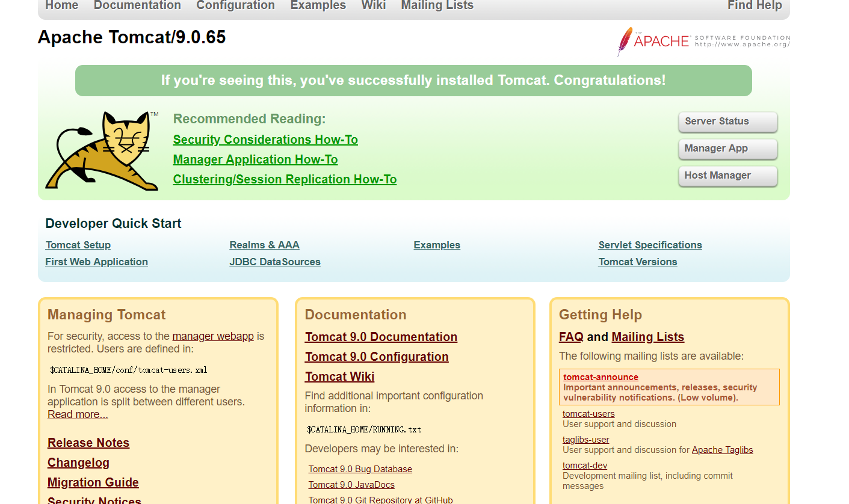Screen dimensions: 849x504
Task: Open the tomcat-announce mailing list link
Action: pyautogui.click(x=600, y=377)
